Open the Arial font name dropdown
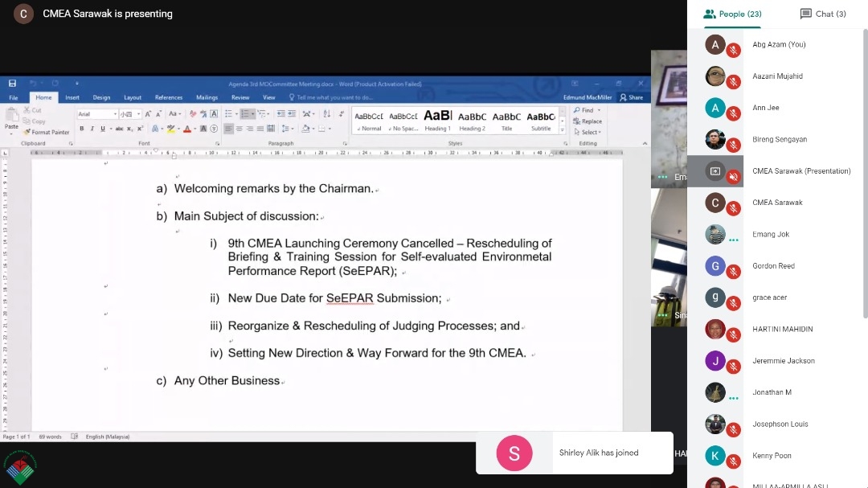This screenshot has height=488, width=868. pyautogui.click(x=115, y=114)
